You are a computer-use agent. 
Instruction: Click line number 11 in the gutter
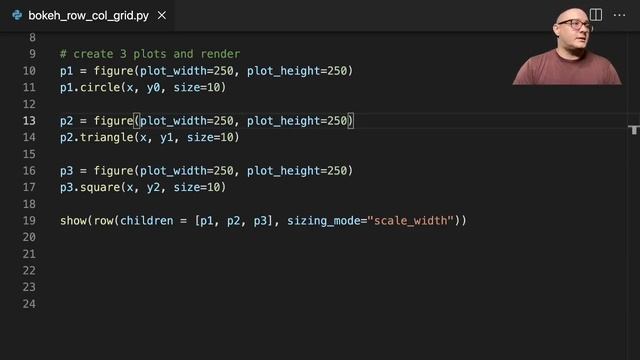point(29,87)
